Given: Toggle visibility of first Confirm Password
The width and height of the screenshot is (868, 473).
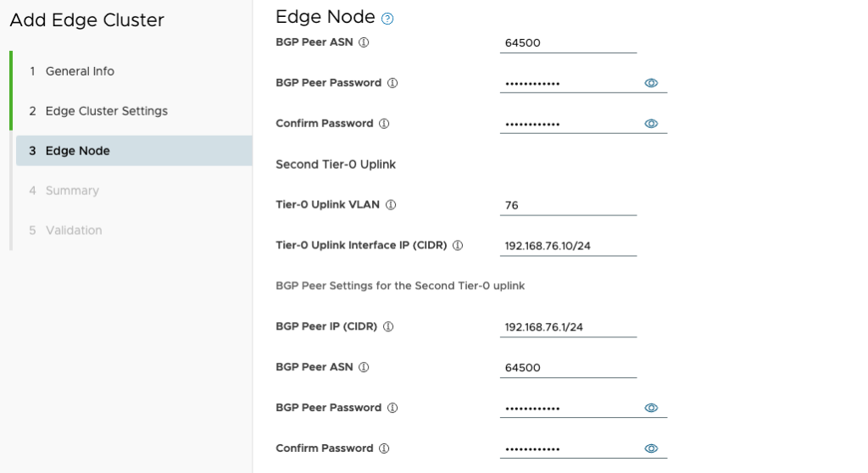Looking at the screenshot, I should point(651,124).
